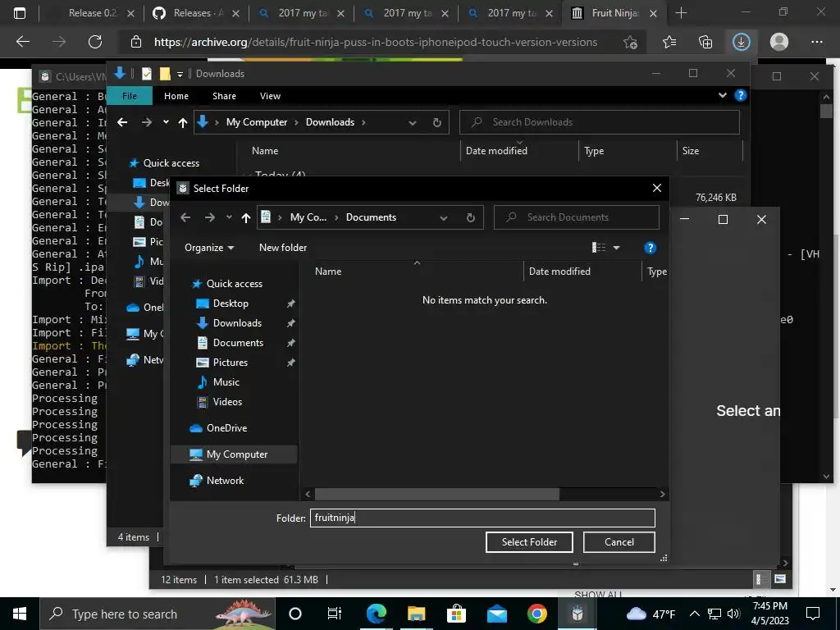Go up one level in Select Folder dialog

click(x=246, y=217)
